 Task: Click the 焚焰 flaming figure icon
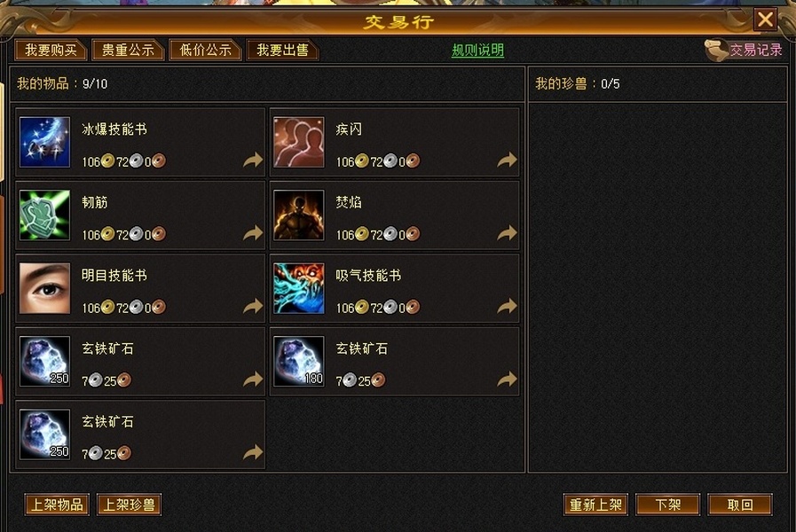click(298, 215)
